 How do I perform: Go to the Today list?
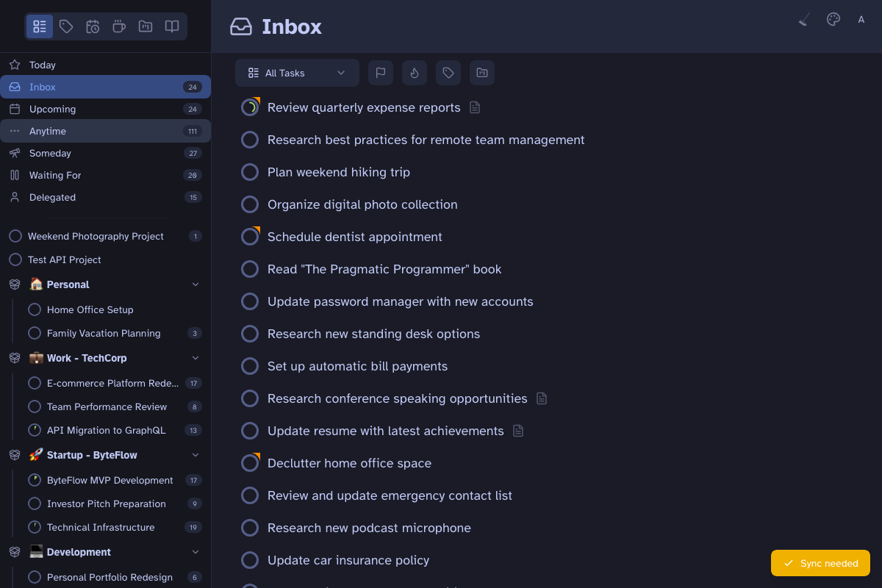pos(43,65)
